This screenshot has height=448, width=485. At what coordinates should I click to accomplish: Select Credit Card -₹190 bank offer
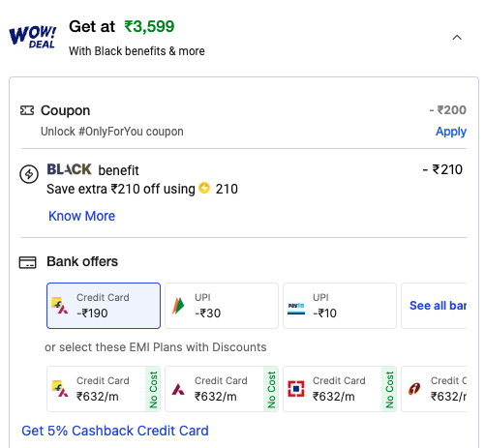point(104,306)
